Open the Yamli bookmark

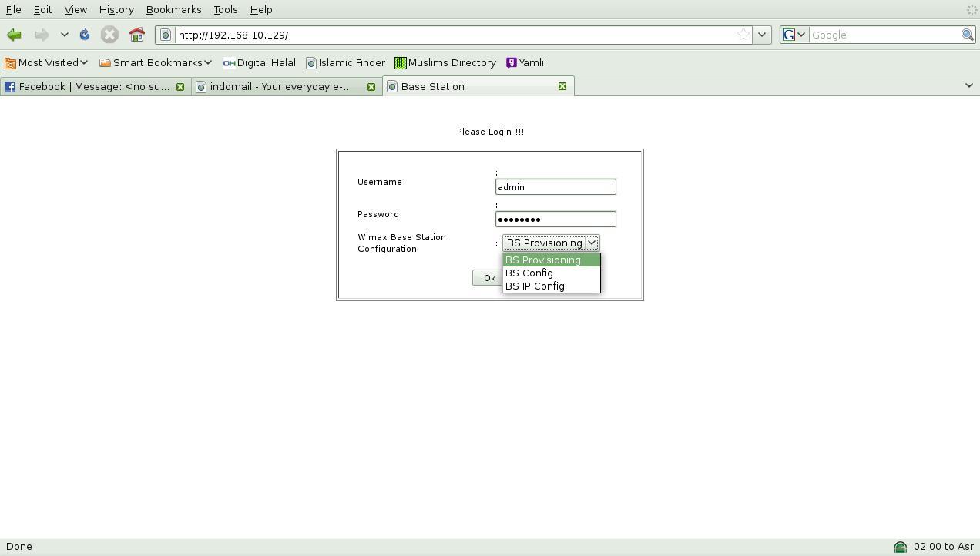(x=525, y=62)
